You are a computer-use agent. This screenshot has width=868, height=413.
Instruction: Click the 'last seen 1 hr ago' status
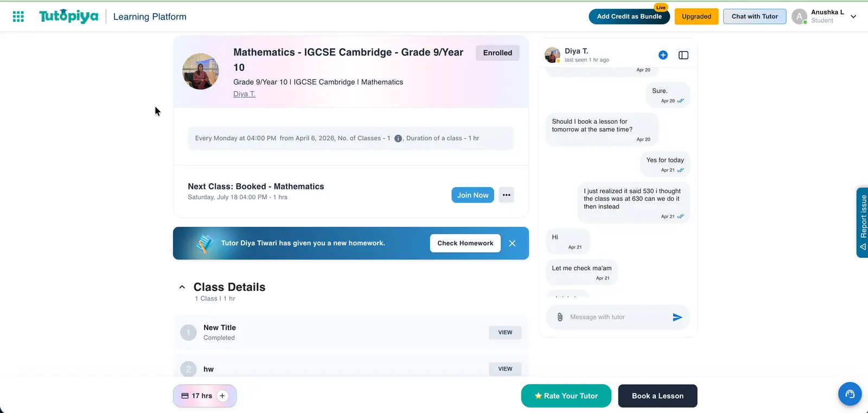pyautogui.click(x=586, y=60)
